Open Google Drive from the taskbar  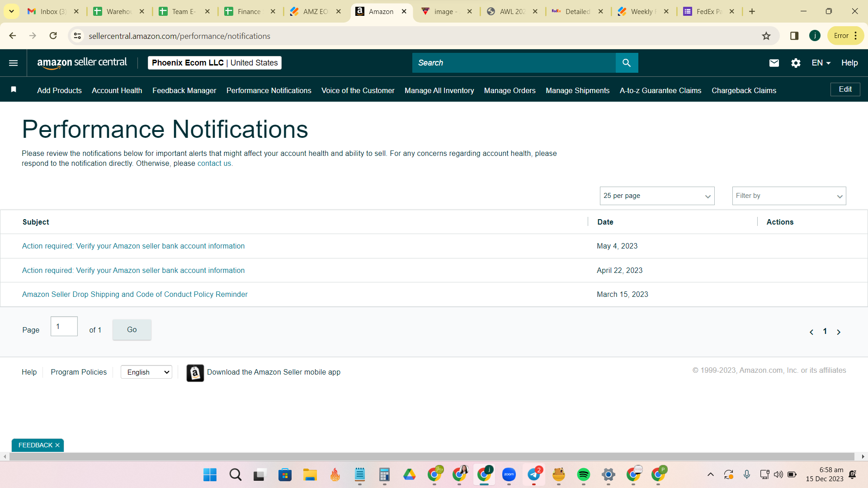[x=410, y=474]
